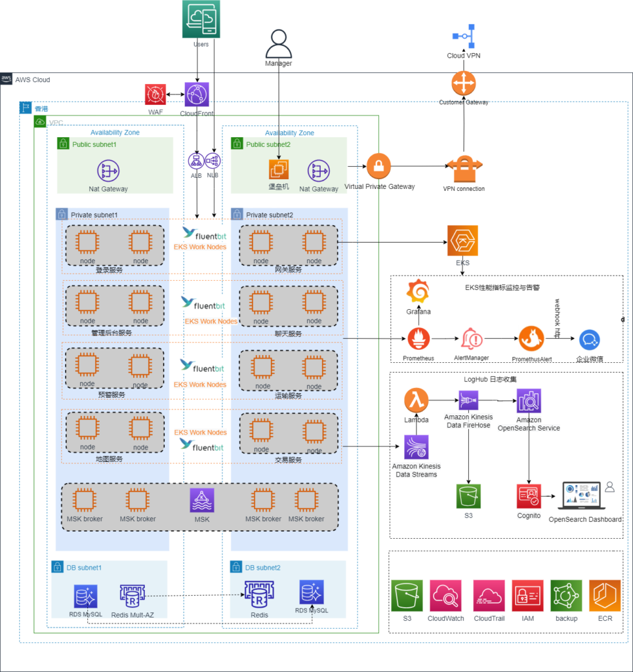633x672 pixels.
Task: Select the CloudTrail icon
Action: point(489,596)
